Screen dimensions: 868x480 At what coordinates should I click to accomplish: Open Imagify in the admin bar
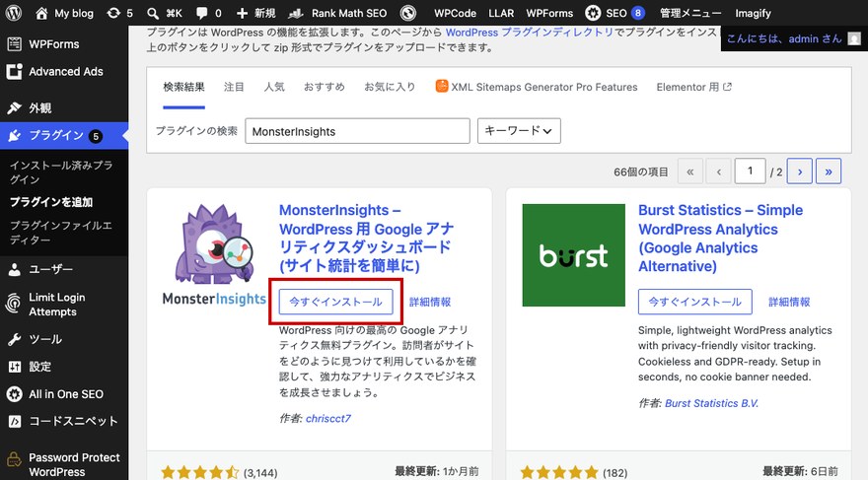click(753, 13)
